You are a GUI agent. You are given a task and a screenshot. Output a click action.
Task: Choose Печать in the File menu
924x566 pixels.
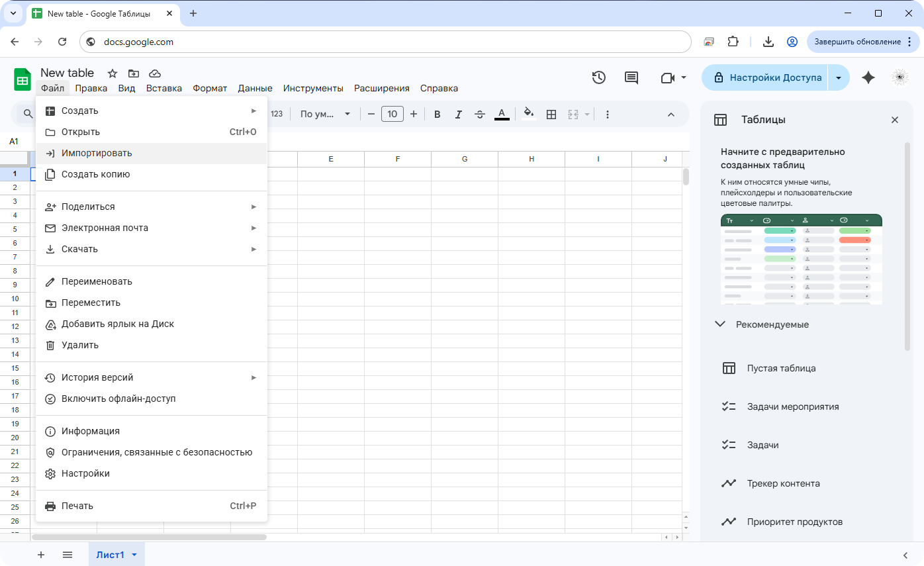152,506
